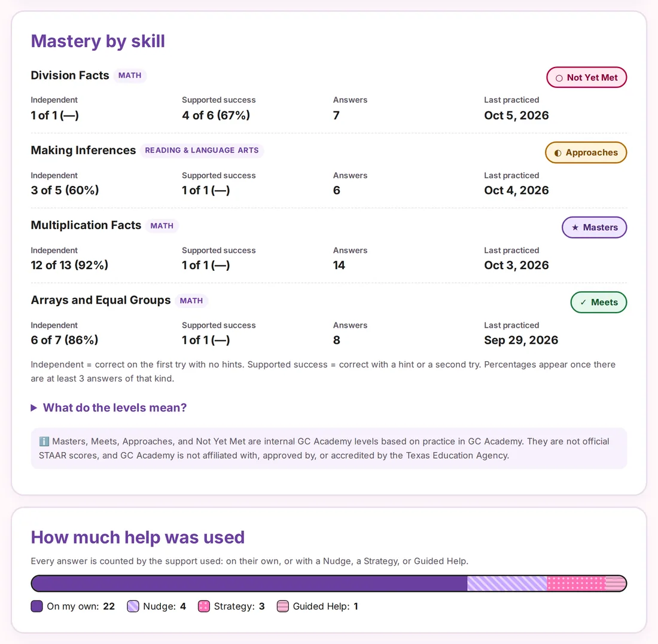The width and height of the screenshot is (658, 644).
Task: Click the 'Strategy: 3' legend label
Action: pos(239,606)
